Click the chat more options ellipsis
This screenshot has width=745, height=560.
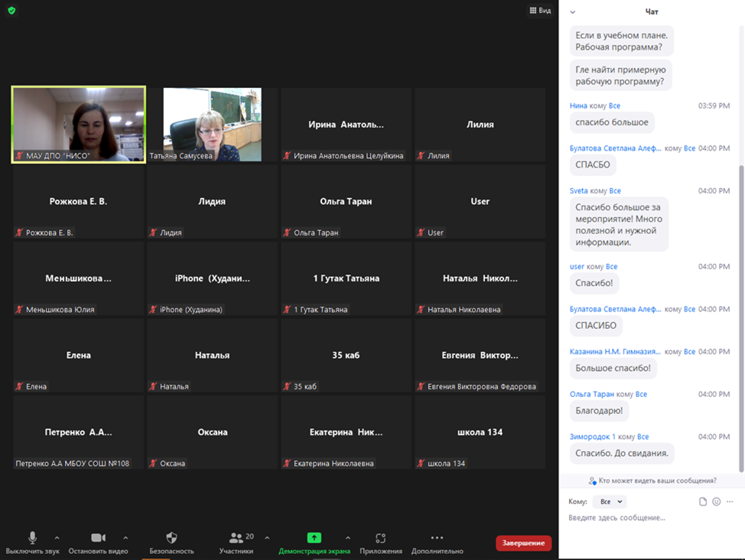pyautogui.click(x=730, y=502)
